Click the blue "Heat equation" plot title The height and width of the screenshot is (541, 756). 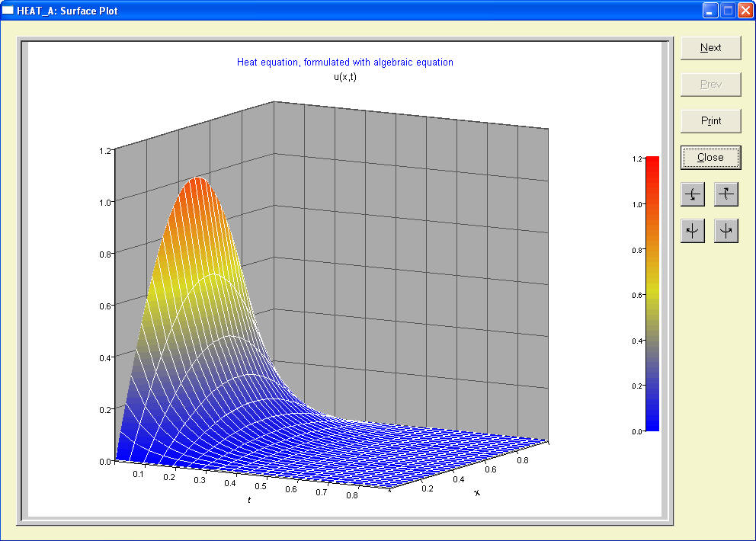344,62
